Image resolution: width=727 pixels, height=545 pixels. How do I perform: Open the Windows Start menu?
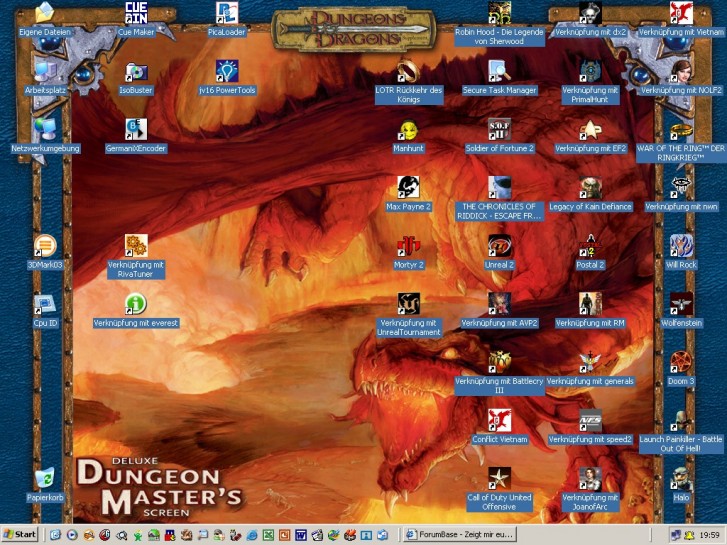point(19,535)
